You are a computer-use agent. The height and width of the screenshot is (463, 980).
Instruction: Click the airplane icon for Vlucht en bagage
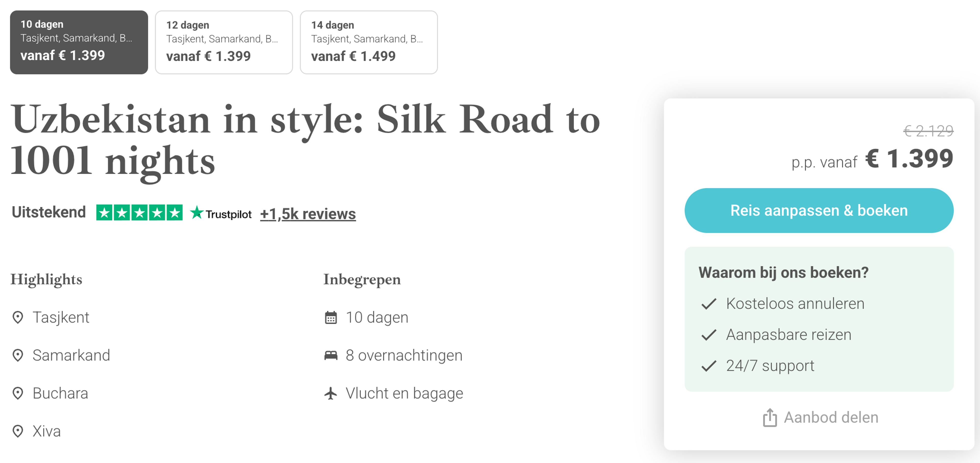[330, 393]
